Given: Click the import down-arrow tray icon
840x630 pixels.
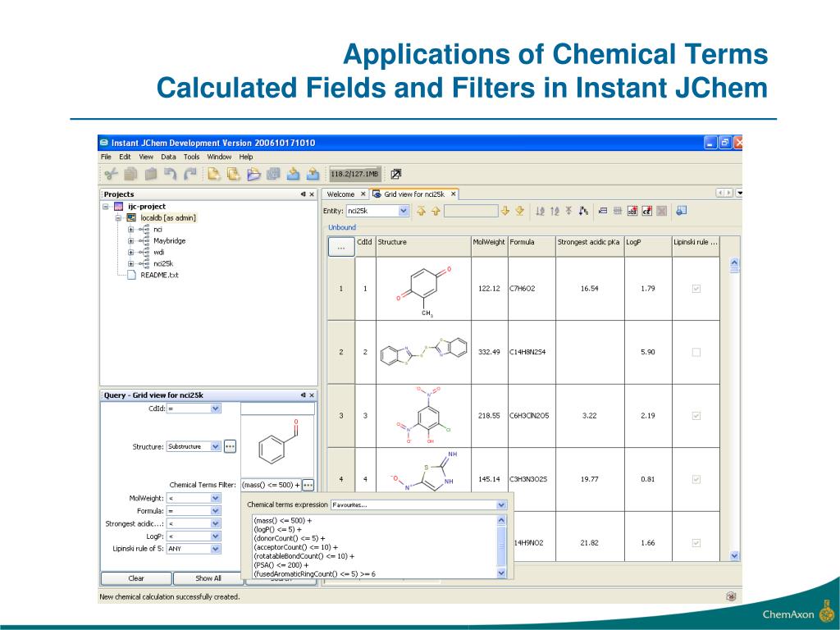Looking at the screenshot, I should 293,174.
